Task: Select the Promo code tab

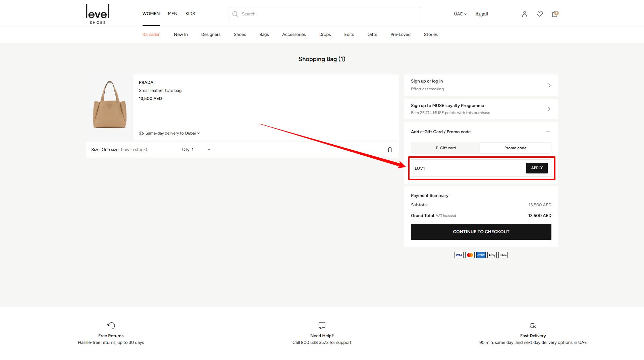Action: (515, 148)
